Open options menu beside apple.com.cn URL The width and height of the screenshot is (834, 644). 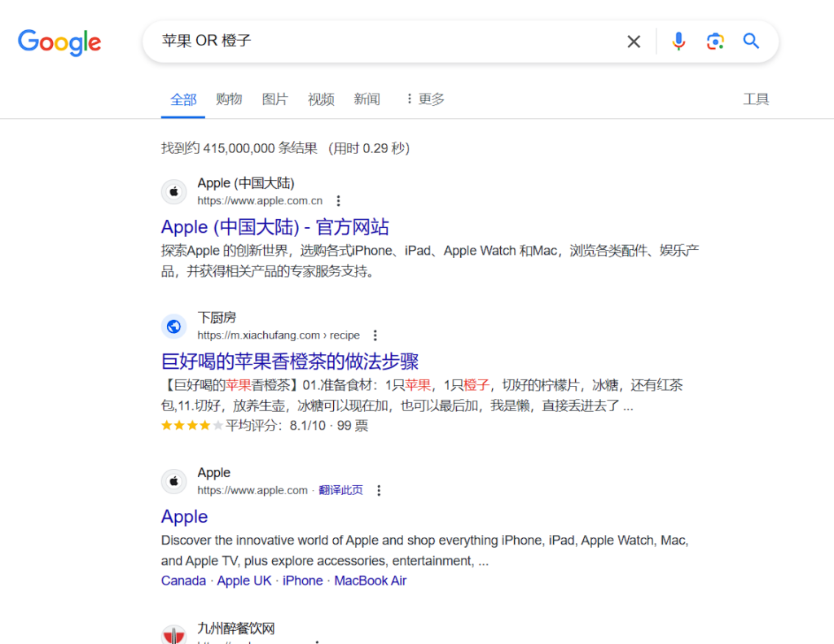pyautogui.click(x=338, y=201)
